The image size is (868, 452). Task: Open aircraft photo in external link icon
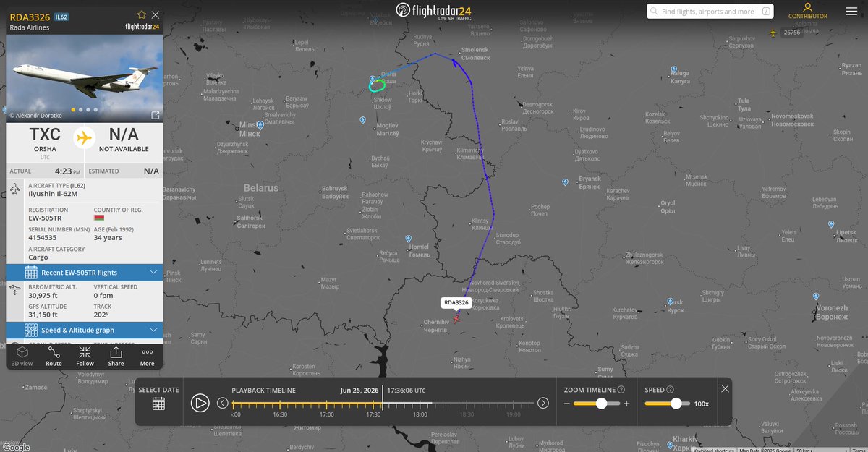[156, 115]
